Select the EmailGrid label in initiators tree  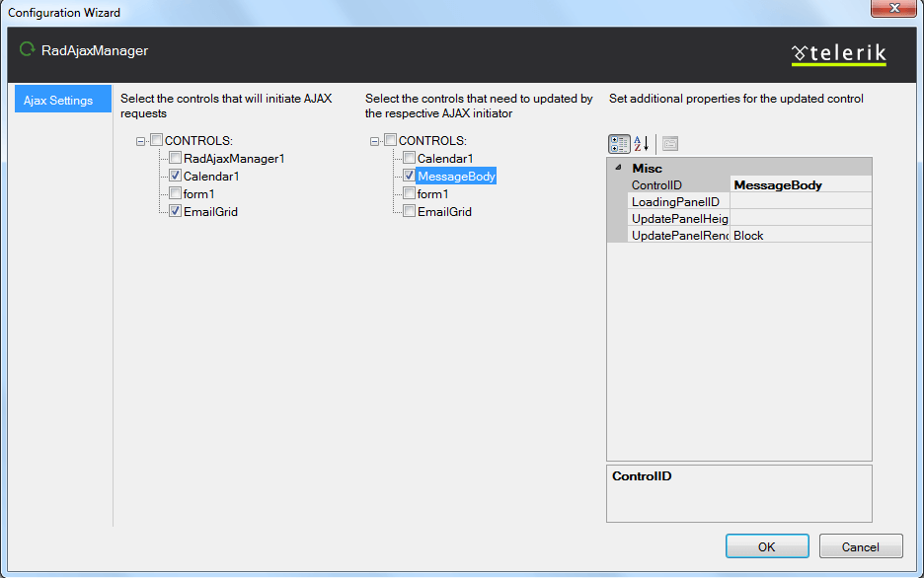coord(210,211)
